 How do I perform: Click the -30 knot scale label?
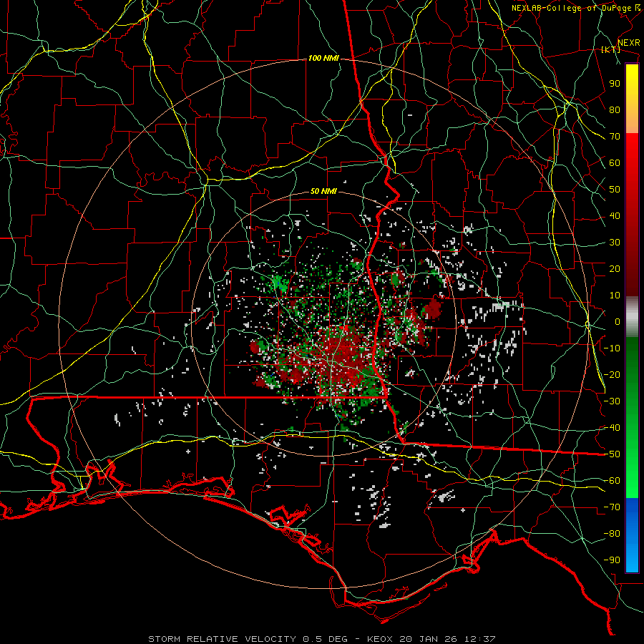pos(612,401)
